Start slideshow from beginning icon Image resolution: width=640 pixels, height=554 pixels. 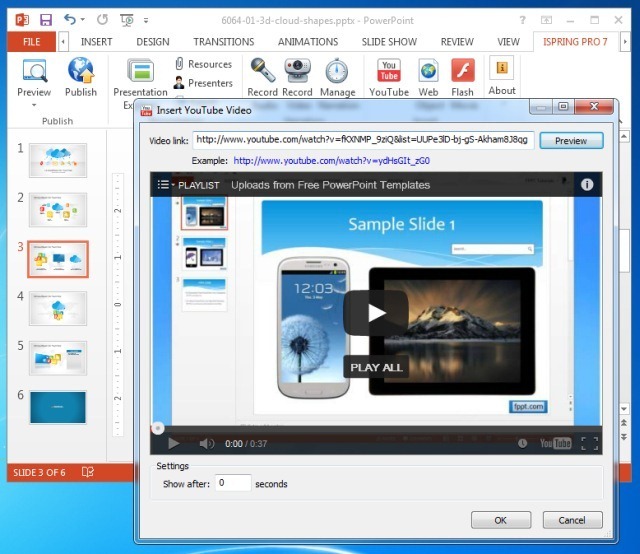click(127, 20)
